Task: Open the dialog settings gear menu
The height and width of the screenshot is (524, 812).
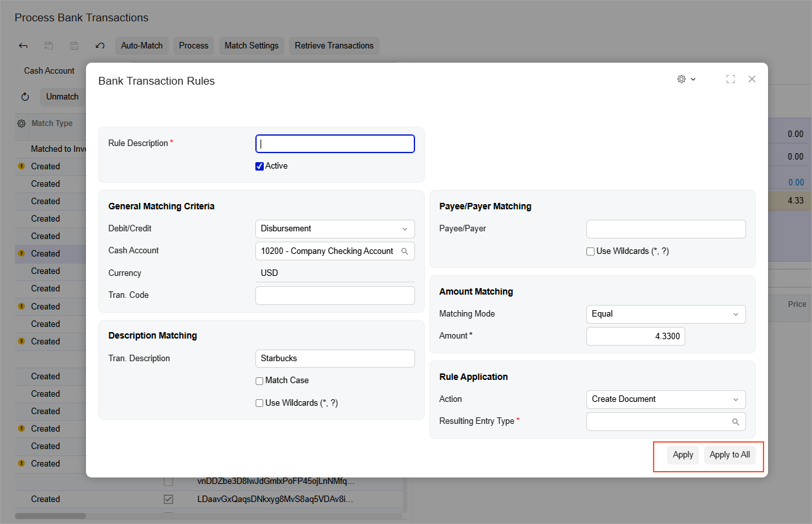Action: tap(686, 79)
